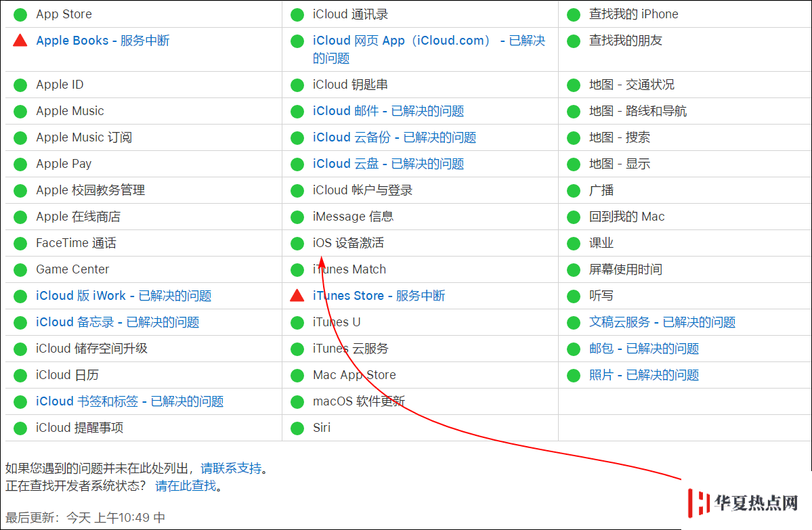
Task: Open iCloud 书签和标签 已解决的问题 link
Action: (x=129, y=401)
